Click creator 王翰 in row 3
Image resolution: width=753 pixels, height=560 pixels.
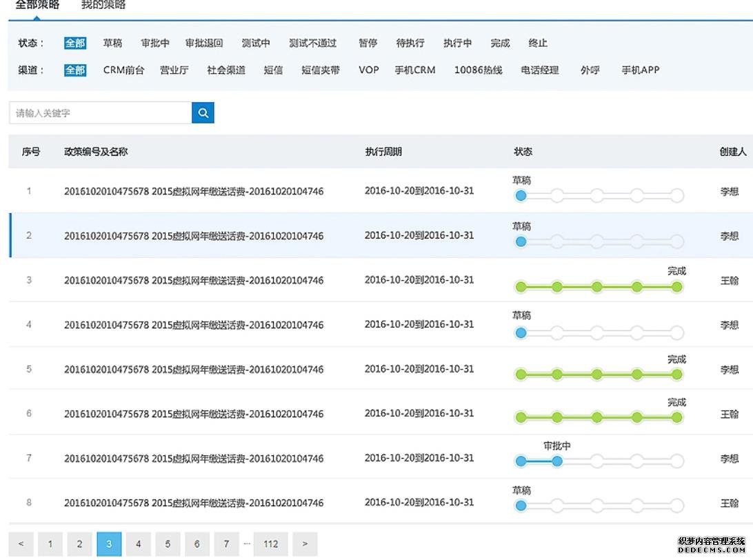click(x=729, y=281)
